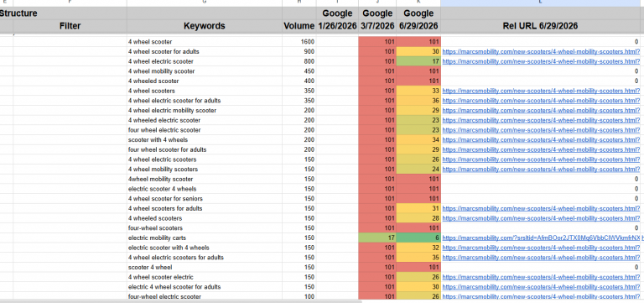The image size is (644, 303).
Task: Select the Rel URL 6/29/2026 header cell
Action: pyautogui.click(x=540, y=26)
